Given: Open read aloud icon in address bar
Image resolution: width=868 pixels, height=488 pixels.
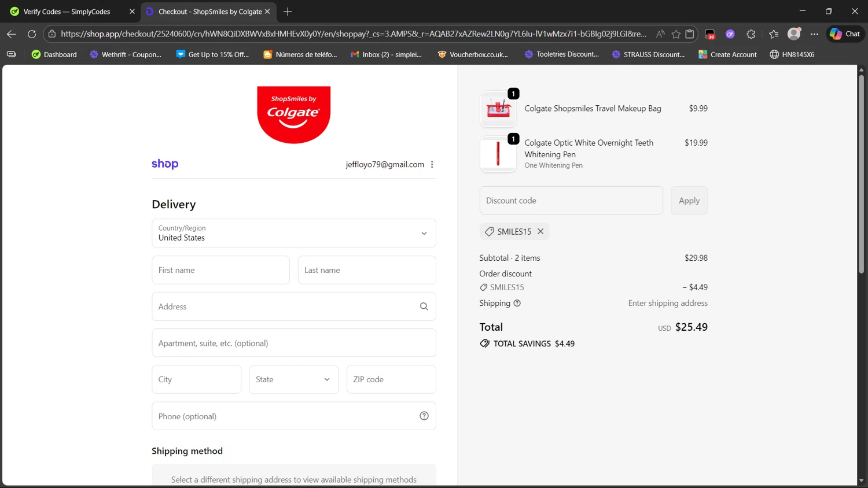Looking at the screenshot, I should pyautogui.click(x=660, y=34).
